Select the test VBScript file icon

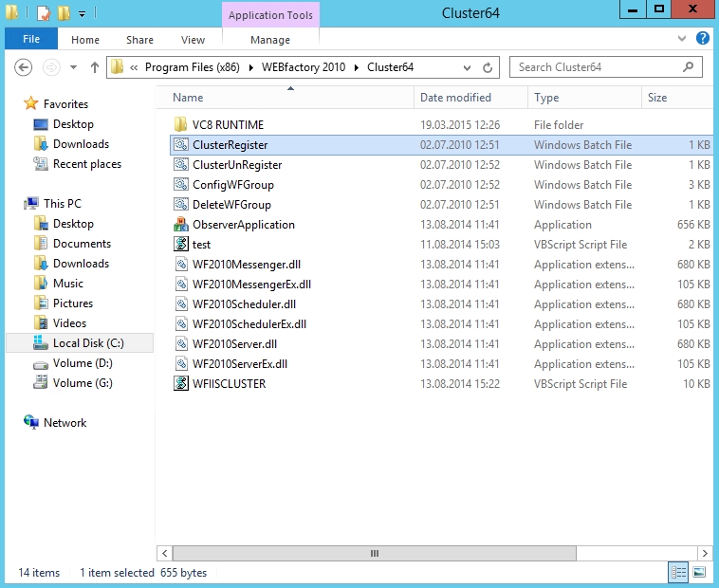click(x=180, y=245)
